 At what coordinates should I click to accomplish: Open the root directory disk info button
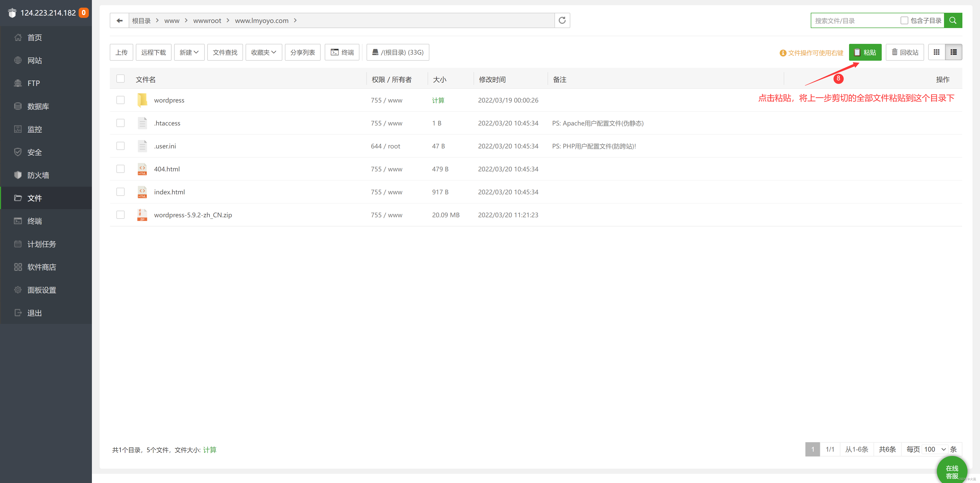point(397,52)
